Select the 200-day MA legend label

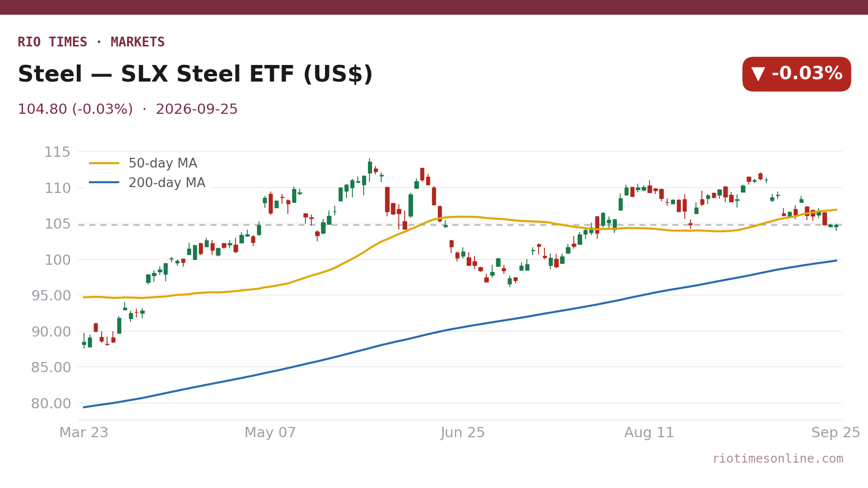167,183
